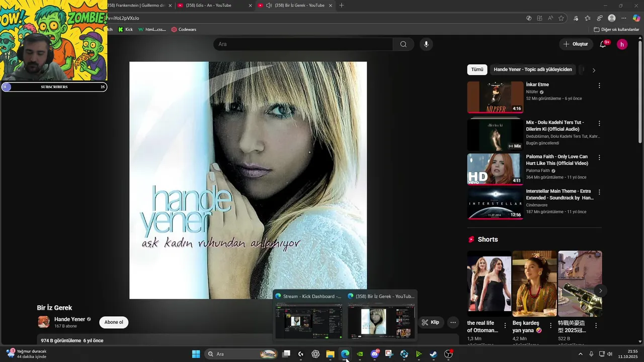Screen dimensions: 644x362
Task: Show more Shorts with the next arrow
Action: 600,291
